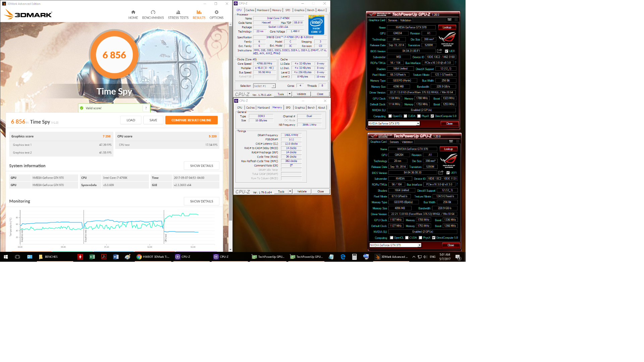Open Socket #1 selection dropdown in CPU-Z
Viewport: 644px width, 362px height.
pos(264,86)
